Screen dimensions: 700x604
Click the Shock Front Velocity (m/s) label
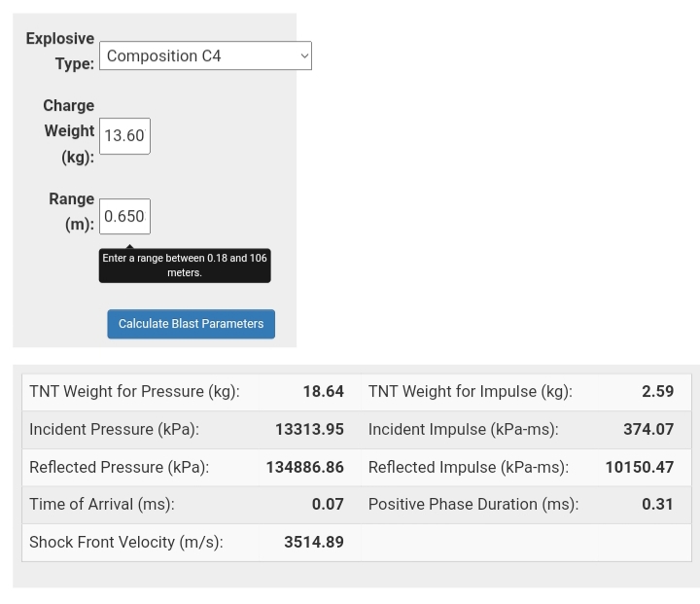click(125, 542)
